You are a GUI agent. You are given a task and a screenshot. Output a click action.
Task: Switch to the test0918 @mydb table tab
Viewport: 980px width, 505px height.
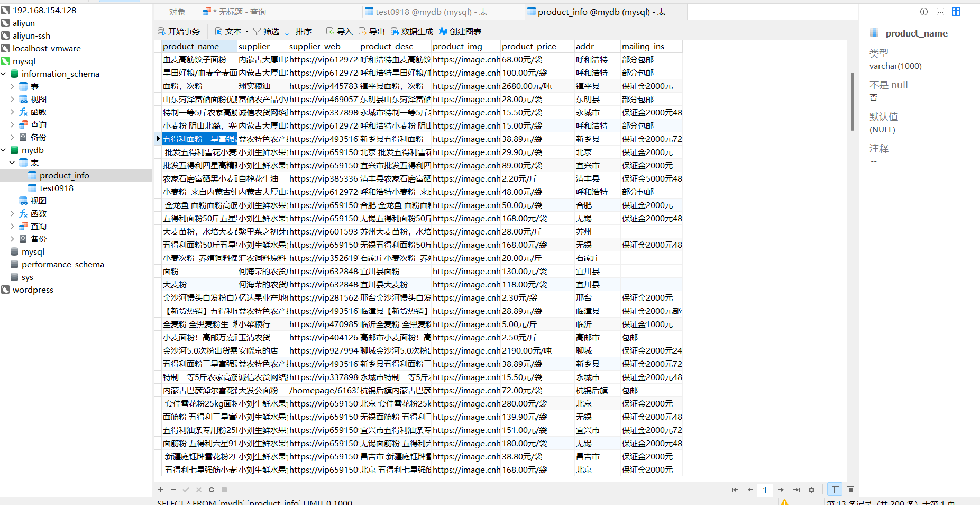443,12
